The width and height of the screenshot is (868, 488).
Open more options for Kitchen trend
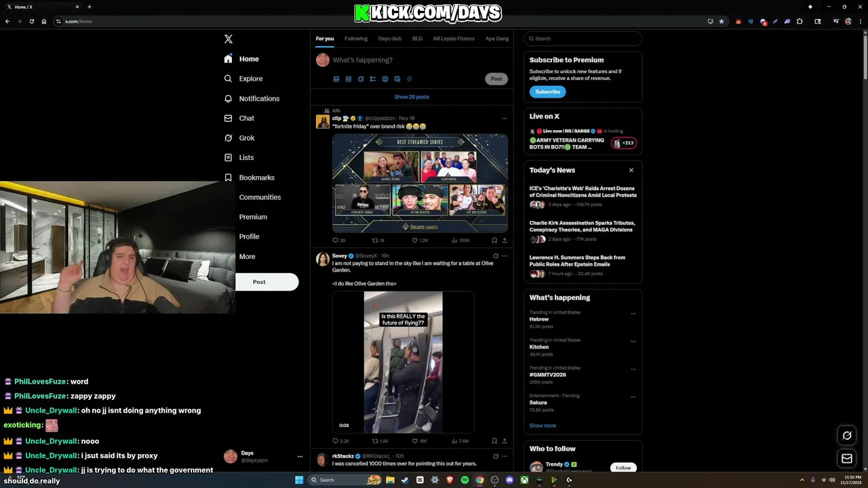point(633,342)
